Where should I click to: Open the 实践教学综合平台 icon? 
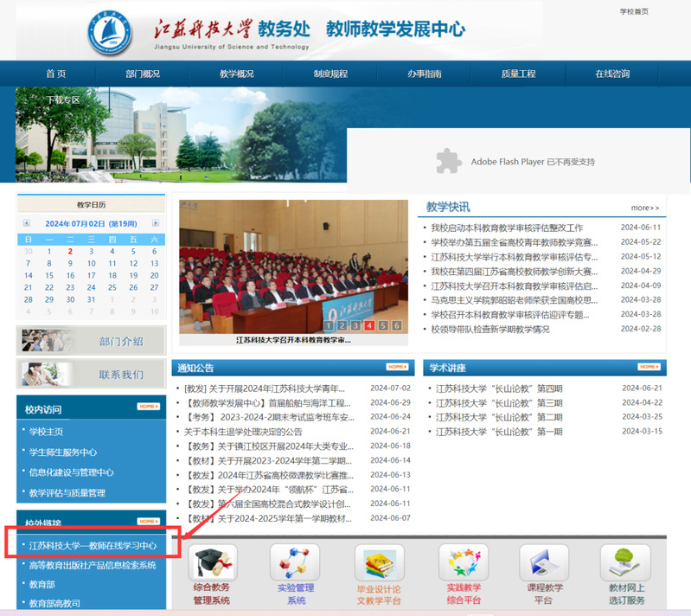(x=463, y=562)
